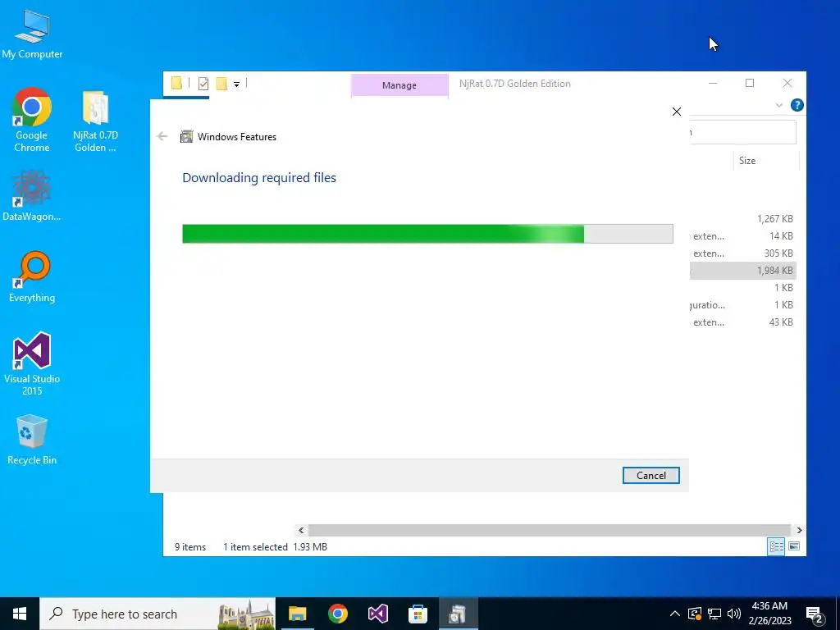Open the Recycle Bin

tap(32, 440)
